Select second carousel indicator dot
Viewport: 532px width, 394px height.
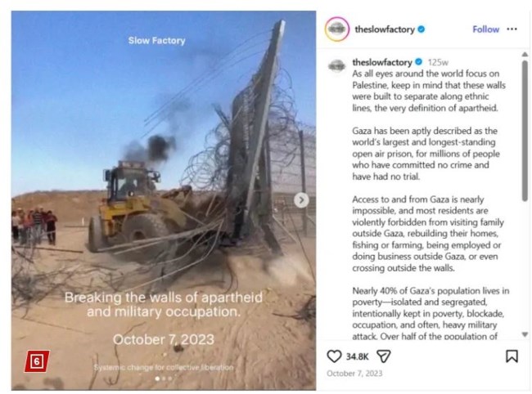click(x=164, y=378)
